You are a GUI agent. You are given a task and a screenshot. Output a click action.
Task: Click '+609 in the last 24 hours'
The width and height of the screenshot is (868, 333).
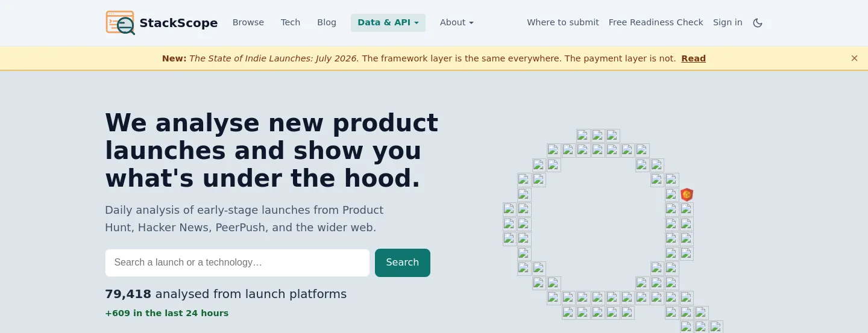click(x=167, y=313)
